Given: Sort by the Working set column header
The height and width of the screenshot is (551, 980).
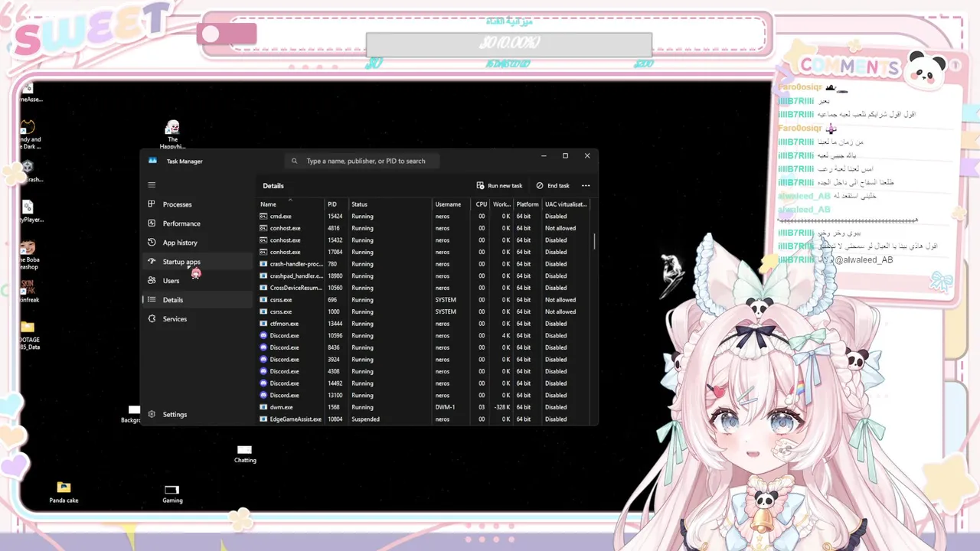Looking at the screenshot, I should pyautogui.click(x=501, y=204).
